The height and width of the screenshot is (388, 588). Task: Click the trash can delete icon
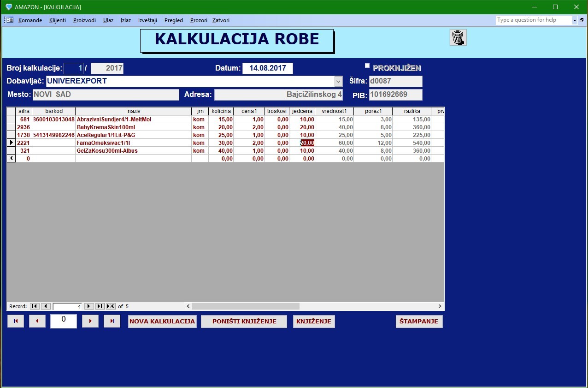pos(458,38)
